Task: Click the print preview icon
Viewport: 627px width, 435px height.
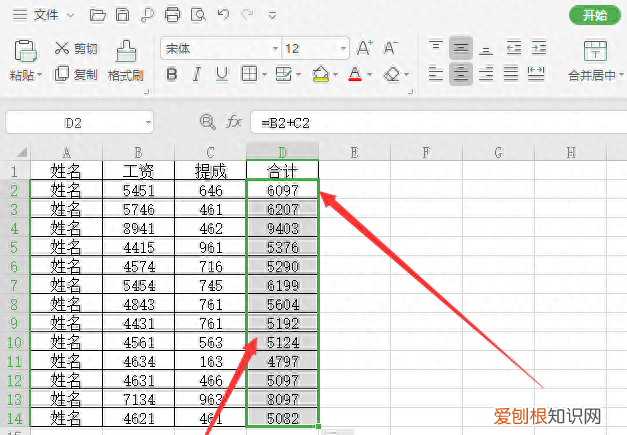Action: click(x=198, y=15)
